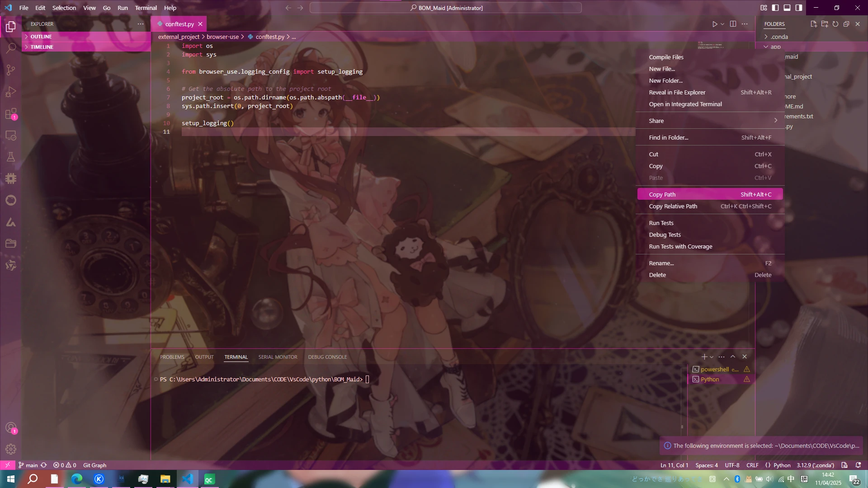868x488 pixels.
Task: Maximize the terminal panel with caret
Action: click(733, 357)
